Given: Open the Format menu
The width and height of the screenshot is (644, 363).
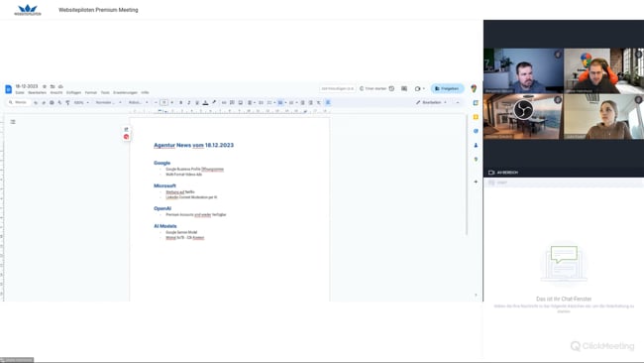Looking at the screenshot, I should point(91,93).
